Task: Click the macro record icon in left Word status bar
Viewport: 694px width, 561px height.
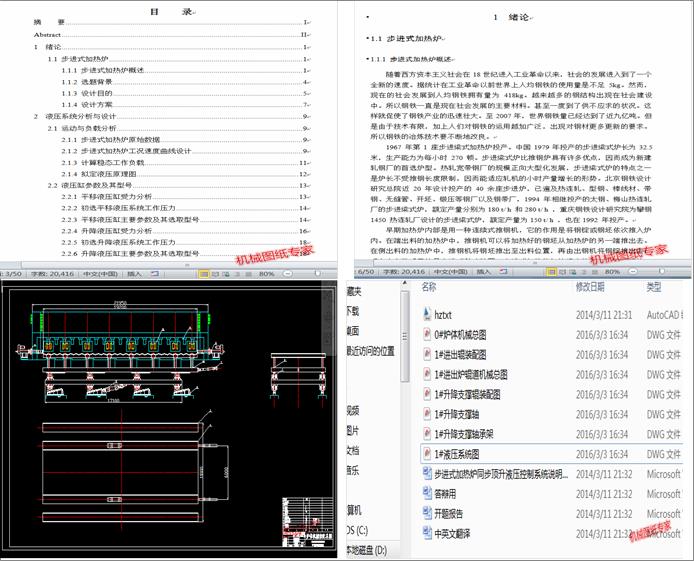Action: 154,274
